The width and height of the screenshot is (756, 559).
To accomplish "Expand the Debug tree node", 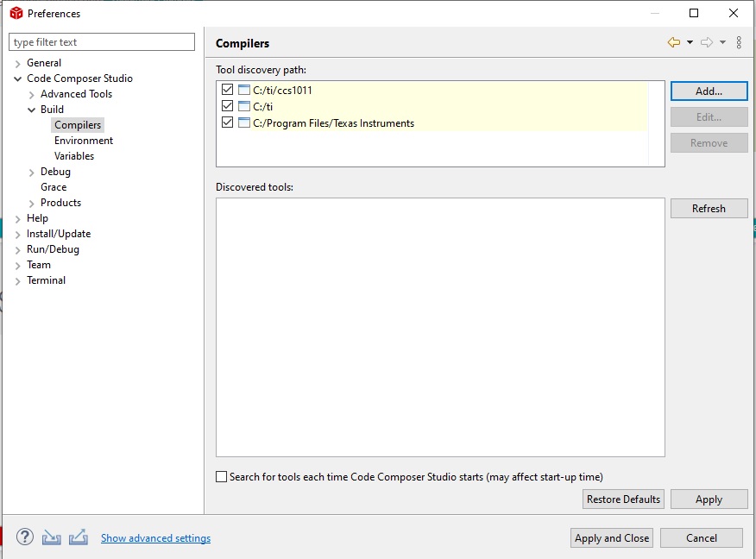I will (32, 172).
